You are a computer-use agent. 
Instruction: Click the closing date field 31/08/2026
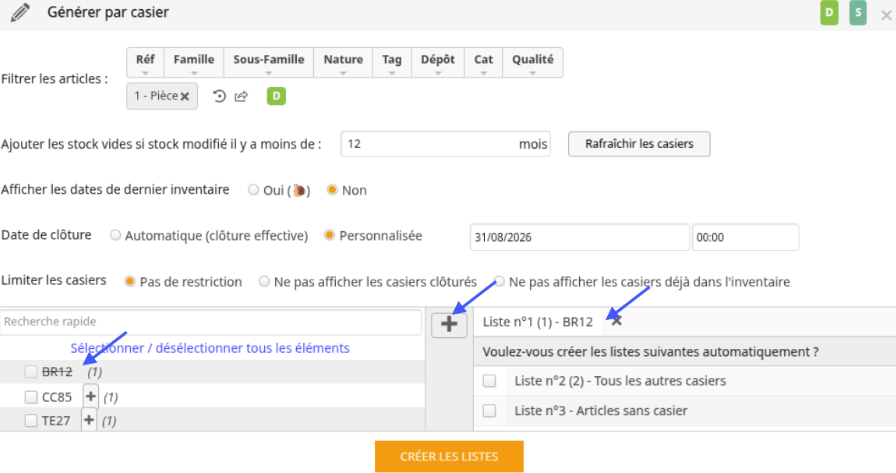(579, 237)
